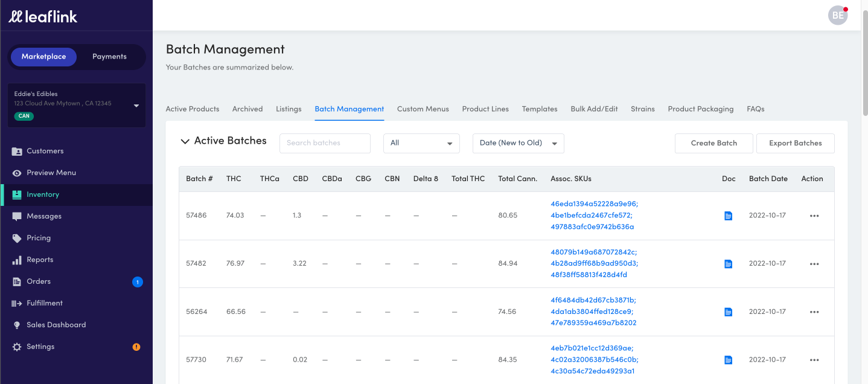Viewport: 868px width, 384px height.
Task: Go to Strains tab
Action: tap(643, 109)
